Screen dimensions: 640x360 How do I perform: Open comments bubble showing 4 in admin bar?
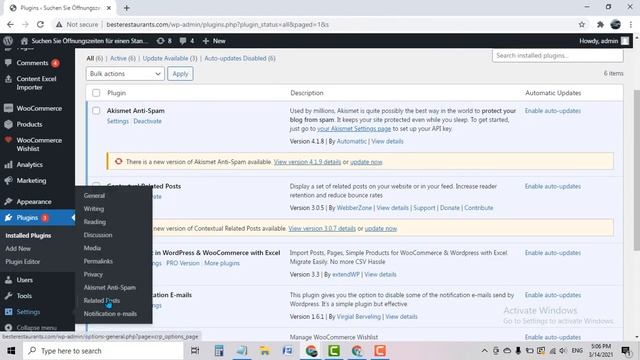187,41
